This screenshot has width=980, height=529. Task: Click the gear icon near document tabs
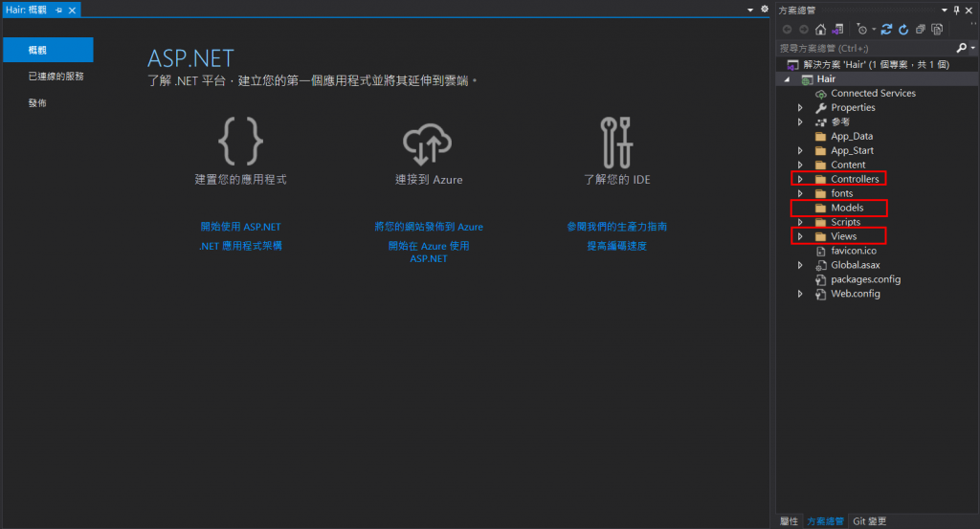pyautogui.click(x=765, y=10)
